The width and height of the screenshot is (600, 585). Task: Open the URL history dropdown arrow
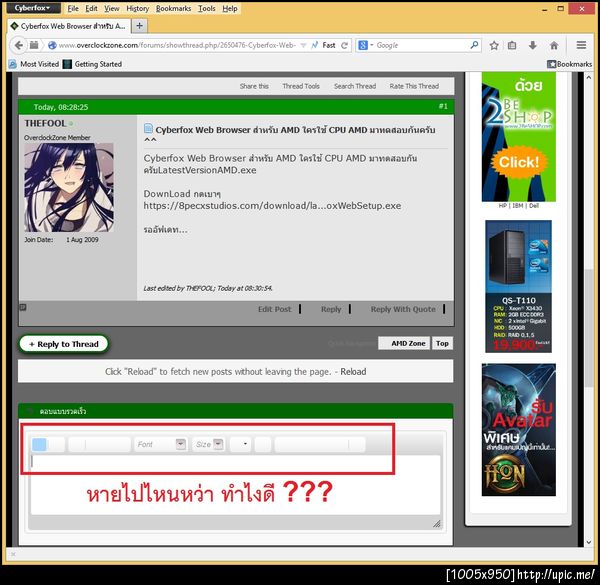click(303, 45)
